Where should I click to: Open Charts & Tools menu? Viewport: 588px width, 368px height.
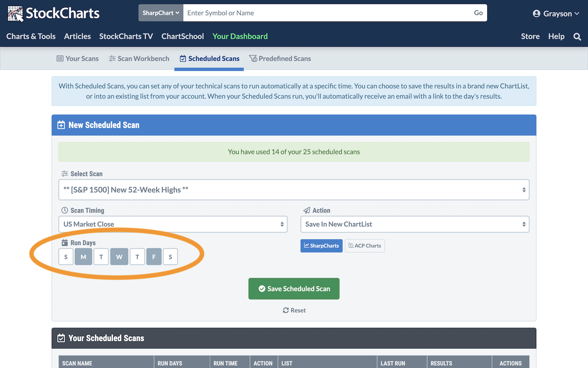(31, 36)
